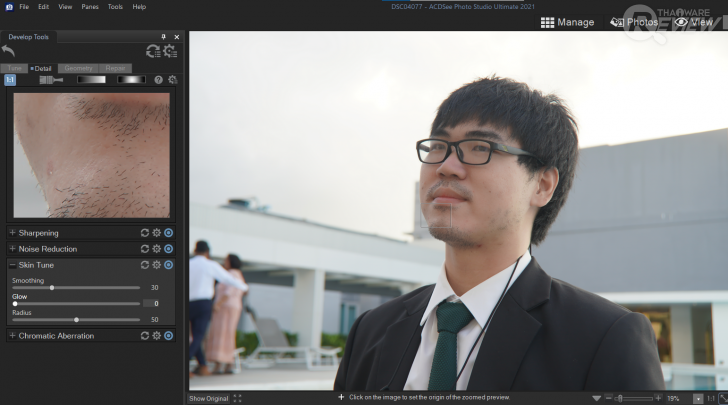Toggle Chromatic Aberration on or off
This screenshot has width=728, height=405.
point(169,335)
